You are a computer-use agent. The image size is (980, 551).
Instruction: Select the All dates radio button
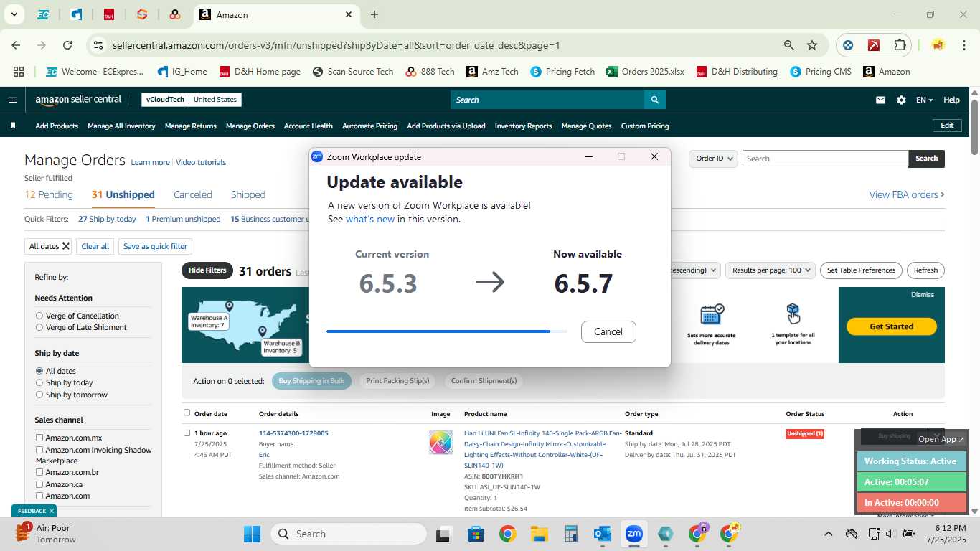pos(39,371)
